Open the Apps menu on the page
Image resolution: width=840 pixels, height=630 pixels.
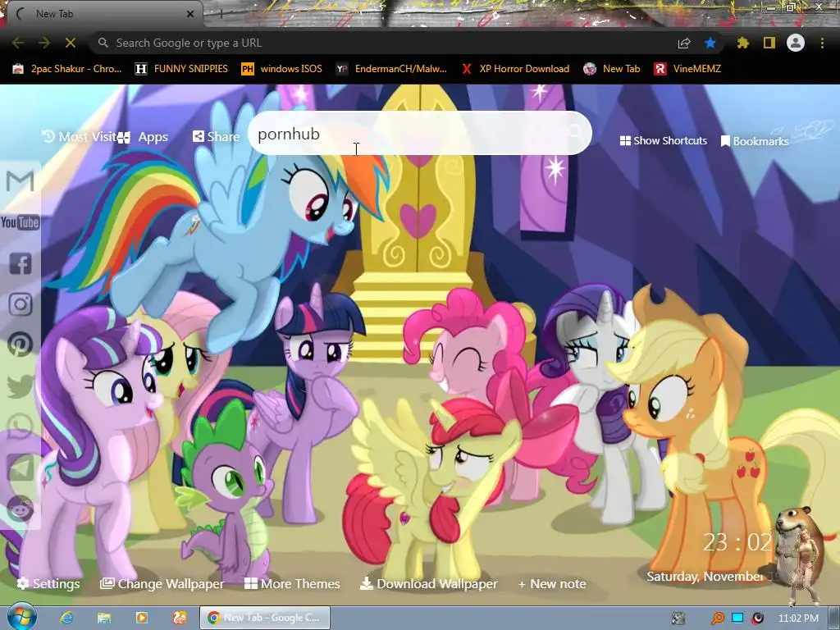(x=144, y=137)
